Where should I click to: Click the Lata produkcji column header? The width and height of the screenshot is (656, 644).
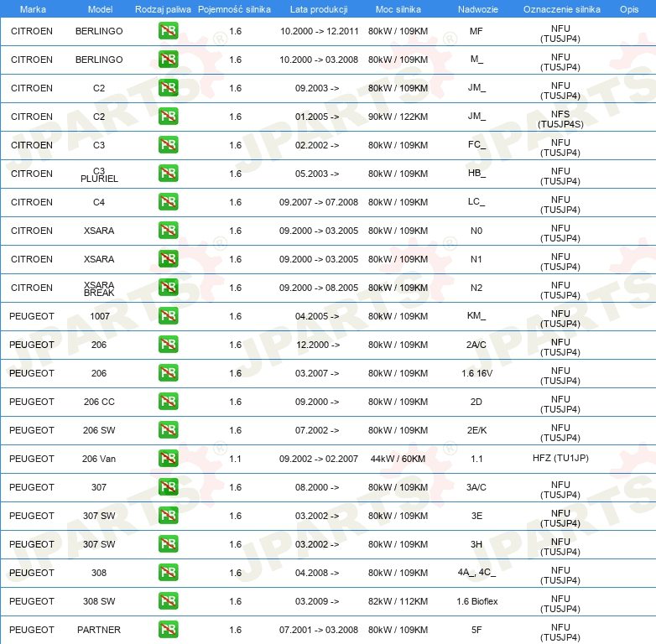(x=319, y=9)
